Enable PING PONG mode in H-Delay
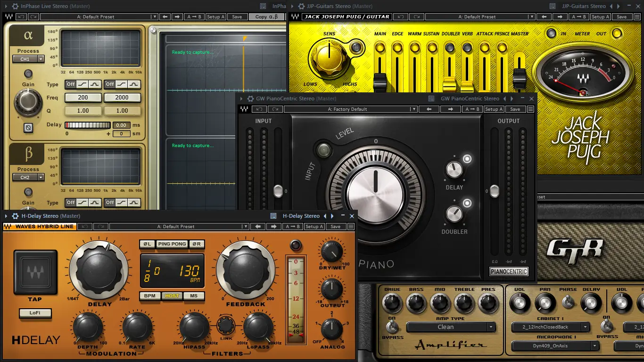The height and width of the screenshot is (362, 644). pos(172,244)
